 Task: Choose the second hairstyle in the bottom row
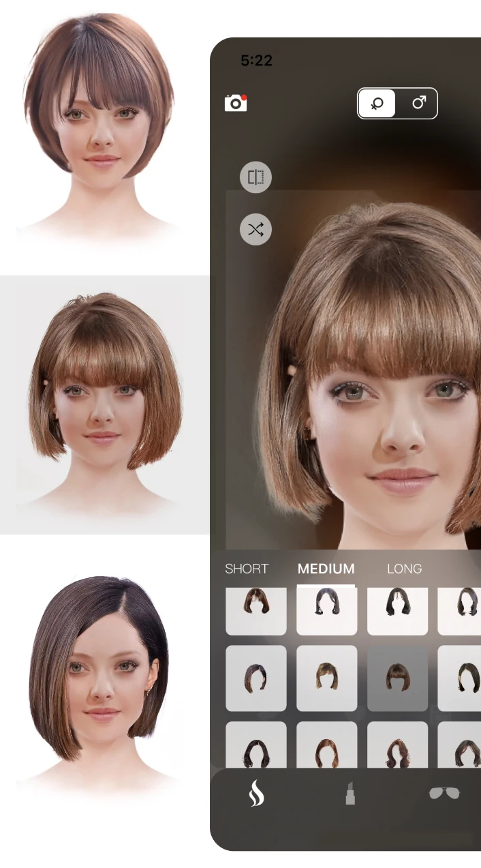click(327, 747)
